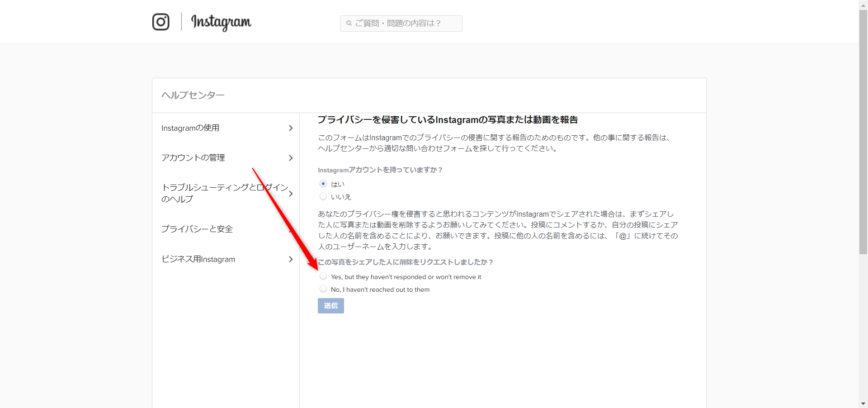The image size is (868, 408).
Task: Select the はい radio button
Action: 323,184
